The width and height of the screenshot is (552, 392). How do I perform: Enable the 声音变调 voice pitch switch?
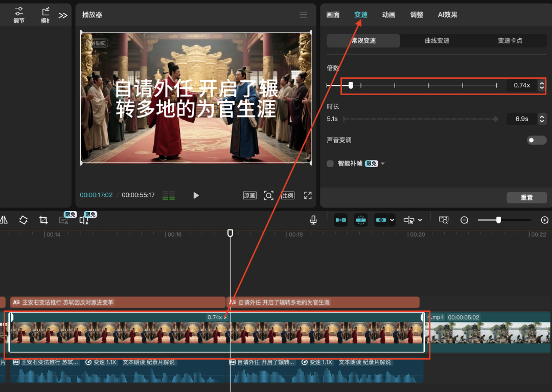(x=536, y=140)
